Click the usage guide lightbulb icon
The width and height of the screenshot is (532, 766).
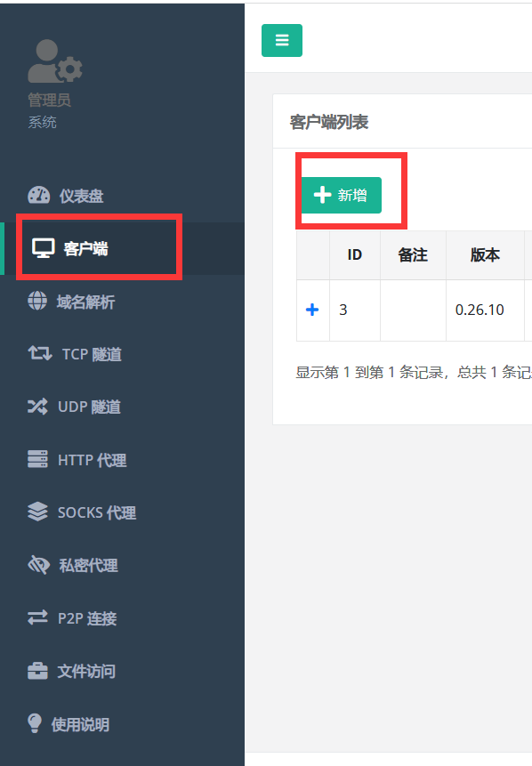click(x=35, y=723)
